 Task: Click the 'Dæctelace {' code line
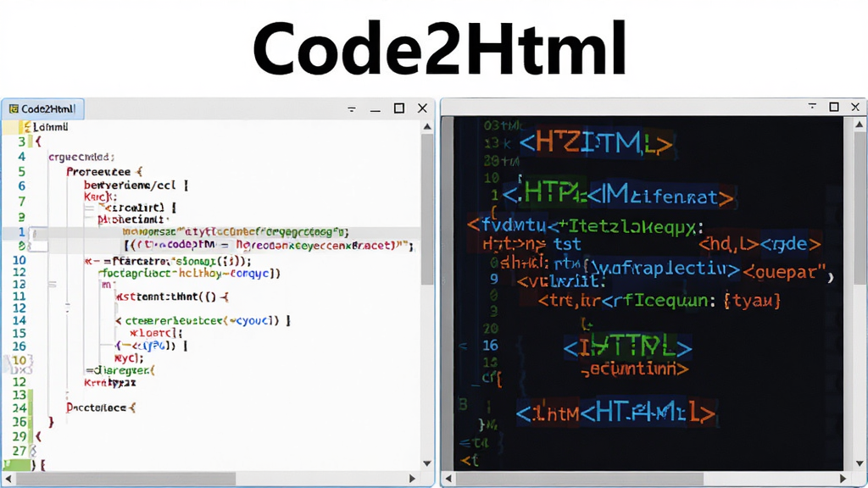(101, 408)
